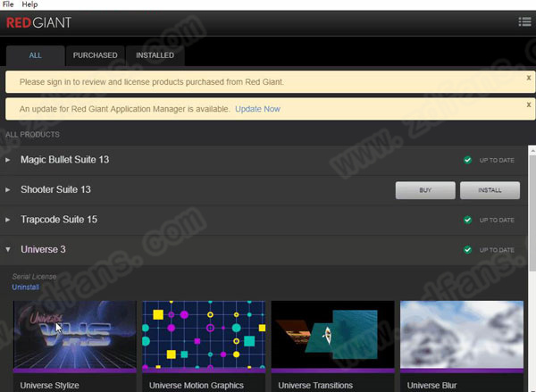Switch to the ALL tab
Viewport: 536px width, 392px height.
click(x=35, y=55)
